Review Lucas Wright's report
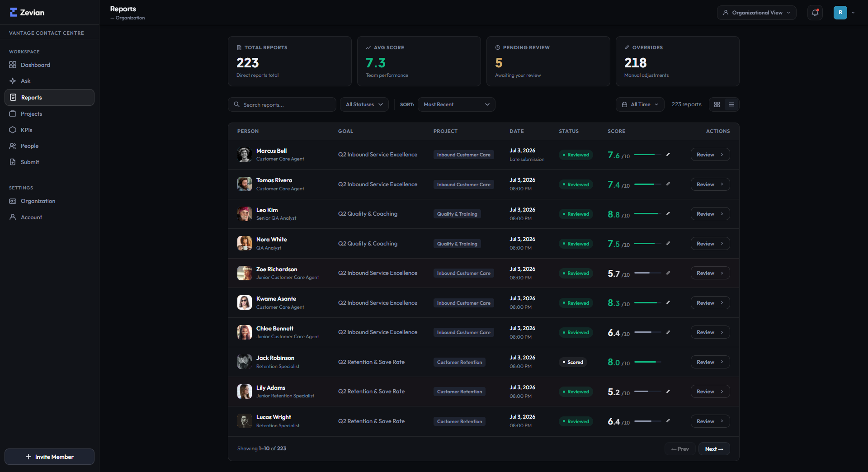Image resolution: width=868 pixels, height=472 pixels. click(710, 421)
